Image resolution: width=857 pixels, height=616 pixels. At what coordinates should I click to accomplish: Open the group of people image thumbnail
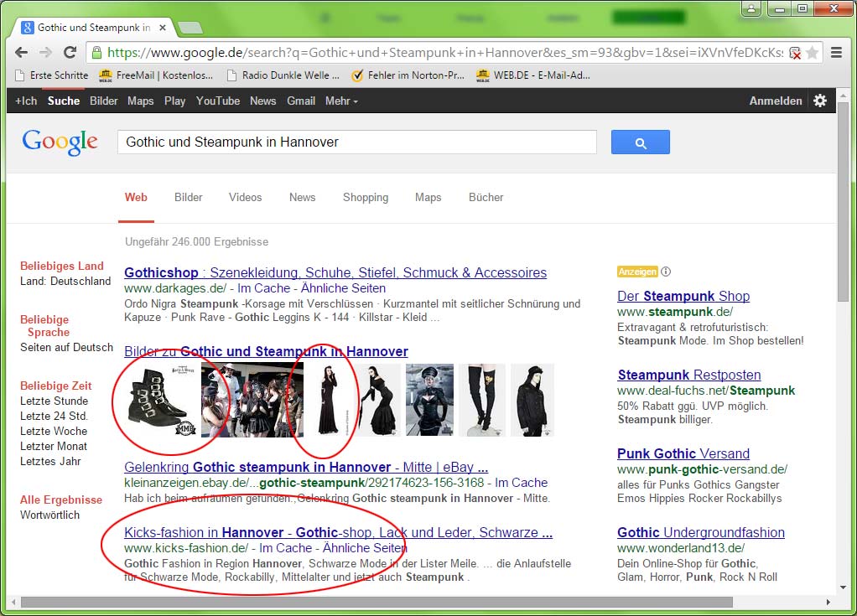252,401
